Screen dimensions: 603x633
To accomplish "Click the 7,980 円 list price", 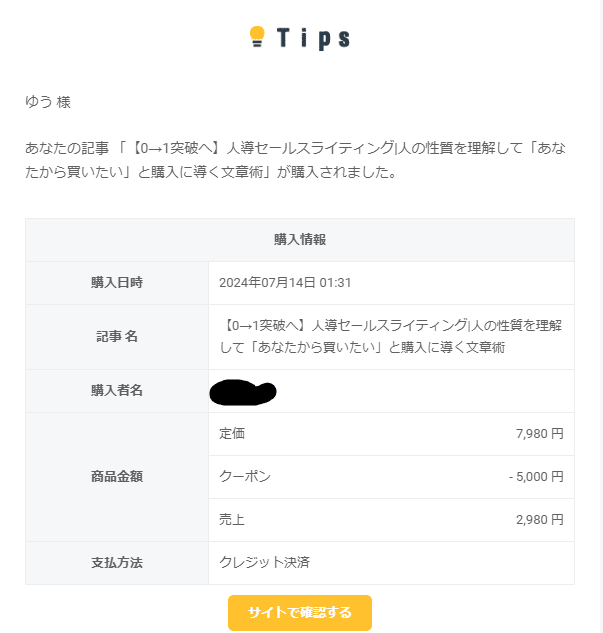I will [540, 434].
